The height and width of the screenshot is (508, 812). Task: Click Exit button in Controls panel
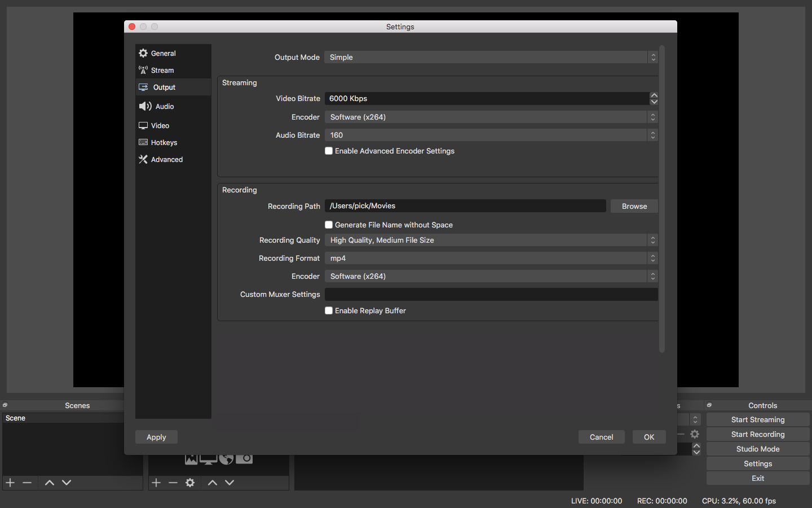[758, 478]
